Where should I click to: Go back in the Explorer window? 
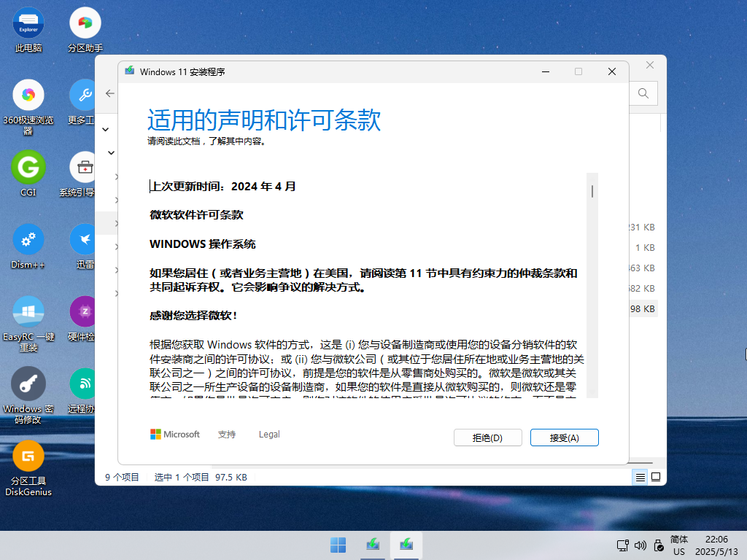110,93
